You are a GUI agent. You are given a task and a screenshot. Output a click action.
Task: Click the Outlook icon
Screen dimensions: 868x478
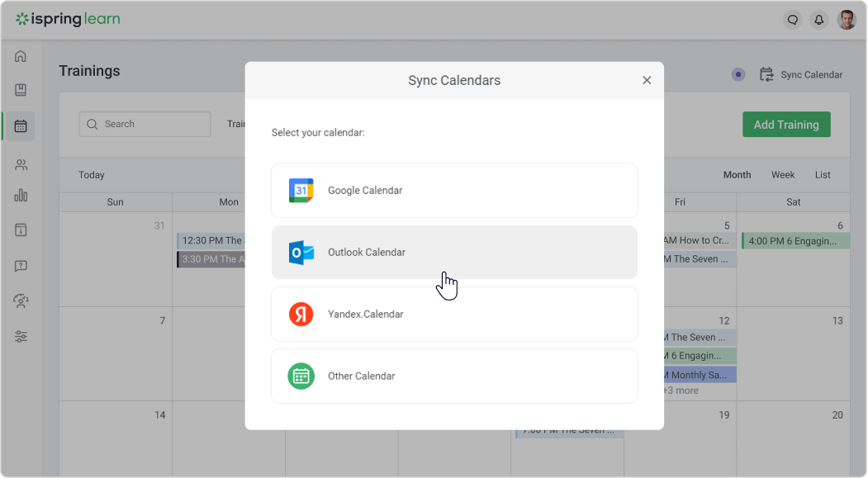301,253
